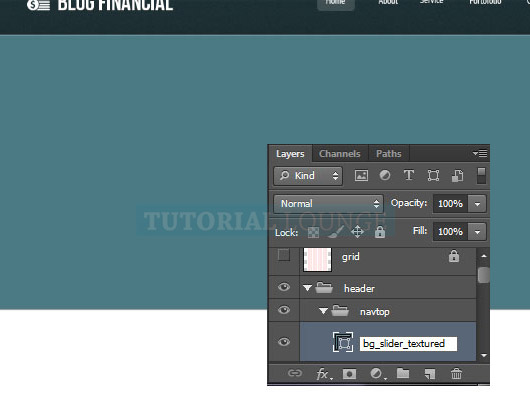The width and height of the screenshot is (530, 400).
Task: Delete layer trash icon
Action: [x=456, y=374]
